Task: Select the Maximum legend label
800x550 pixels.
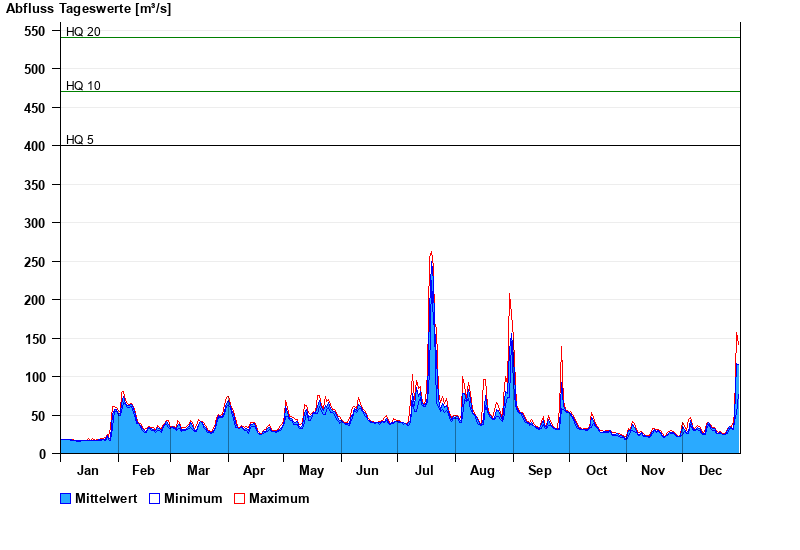Action: pyautogui.click(x=279, y=499)
